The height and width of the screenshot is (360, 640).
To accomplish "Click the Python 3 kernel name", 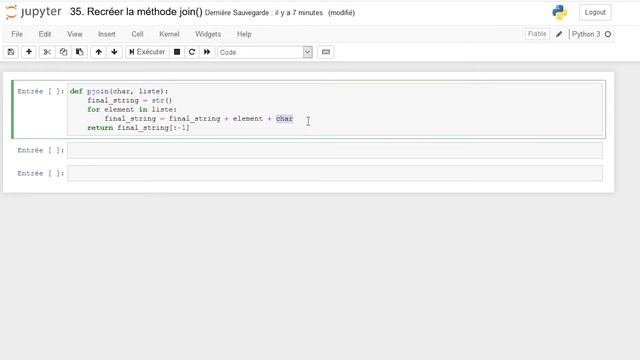I will [586, 34].
